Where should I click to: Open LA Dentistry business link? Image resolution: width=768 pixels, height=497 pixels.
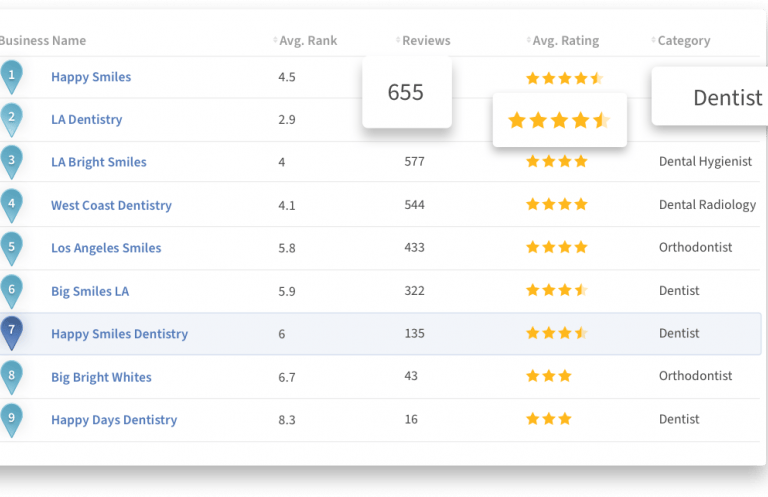[x=87, y=120]
